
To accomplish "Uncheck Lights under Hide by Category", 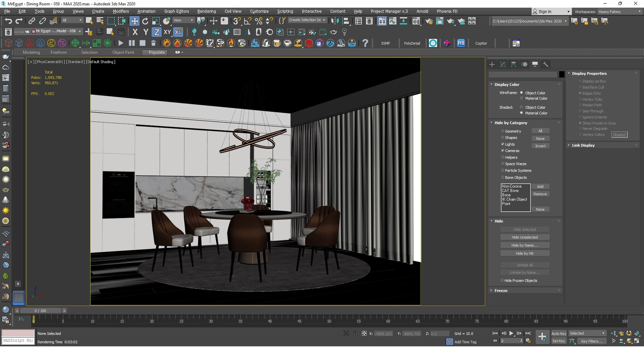I will click(x=503, y=144).
